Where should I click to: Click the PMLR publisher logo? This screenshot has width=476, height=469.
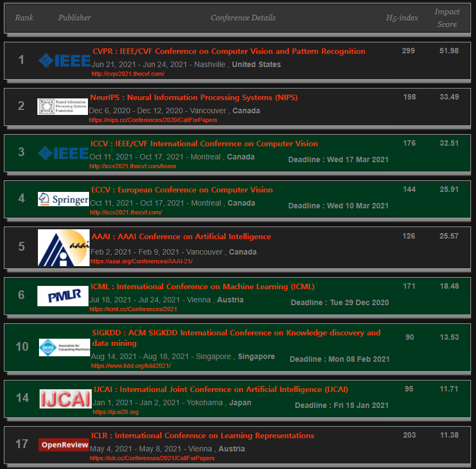[63, 296]
